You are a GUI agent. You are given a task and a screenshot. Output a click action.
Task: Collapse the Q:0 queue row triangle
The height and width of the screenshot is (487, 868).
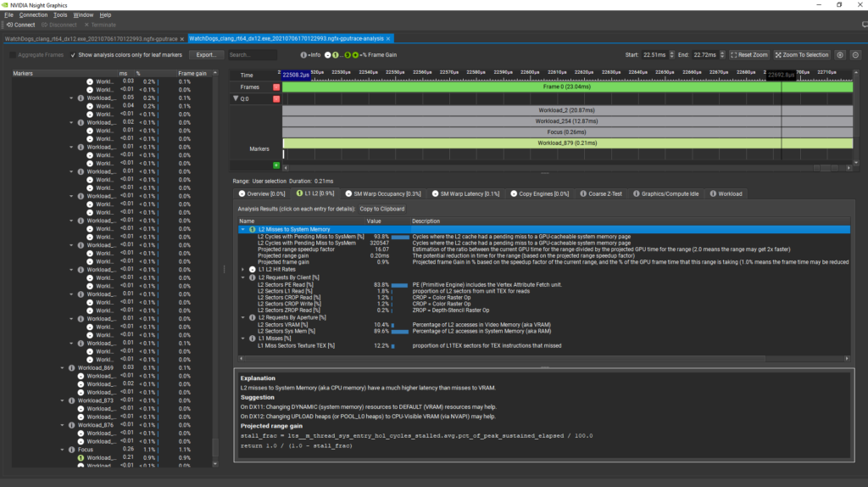click(236, 99)
